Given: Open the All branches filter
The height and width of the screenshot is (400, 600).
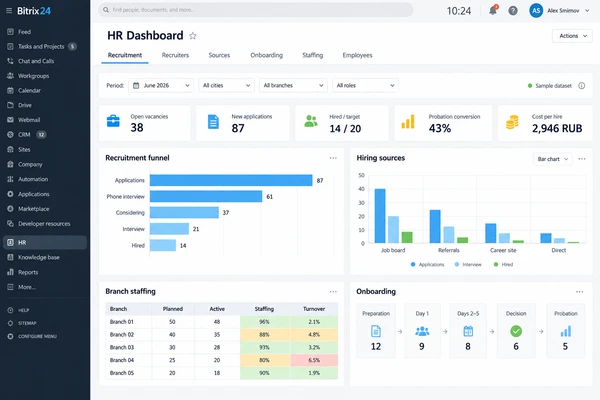Looking at the screenshot, I should click(x=293, y=85).
